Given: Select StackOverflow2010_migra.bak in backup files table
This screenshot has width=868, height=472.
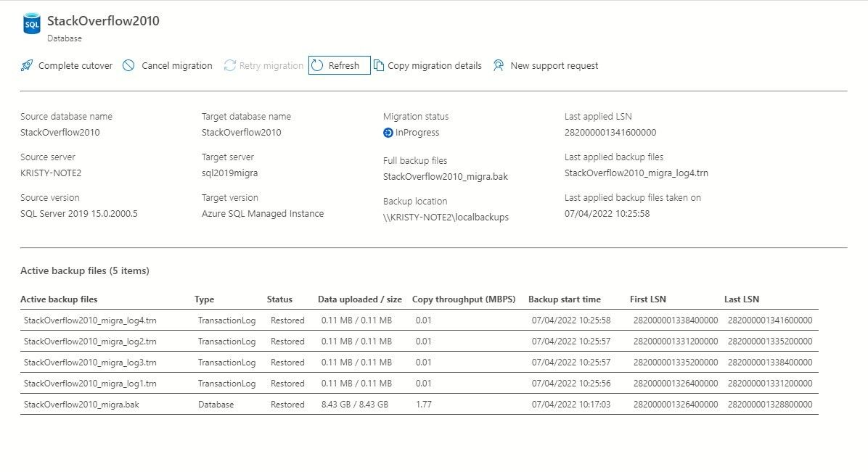Looking at the screenshot, I should [81, 405].
